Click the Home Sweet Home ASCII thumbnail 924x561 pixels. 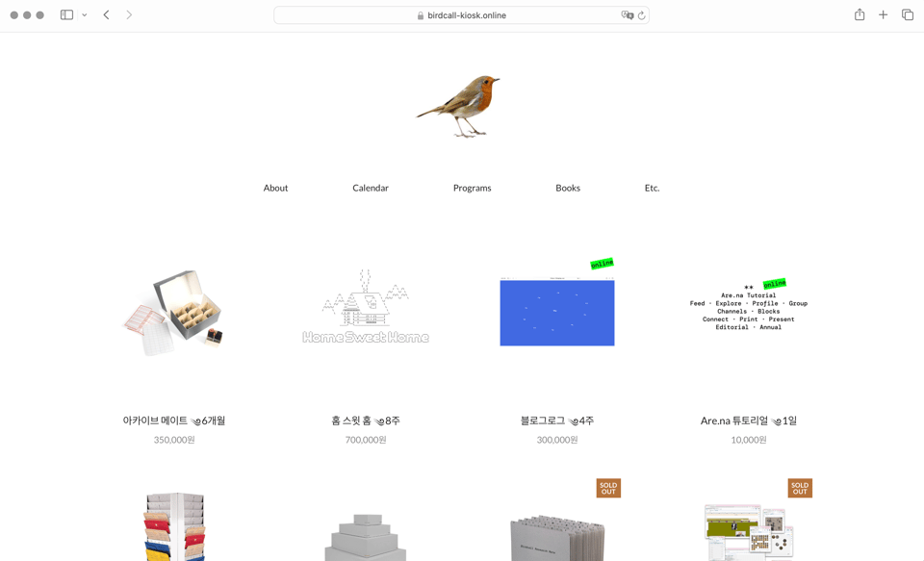coord(365,310)
